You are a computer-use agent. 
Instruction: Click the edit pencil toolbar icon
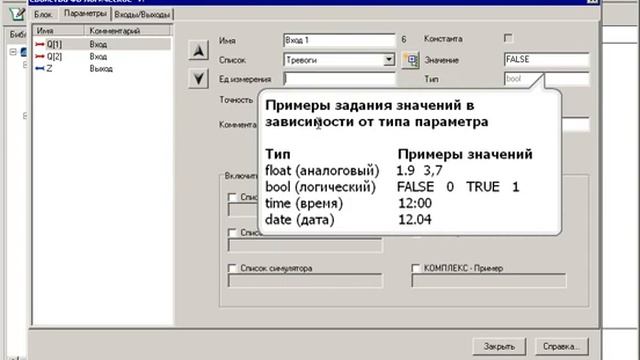click(16, 14)
